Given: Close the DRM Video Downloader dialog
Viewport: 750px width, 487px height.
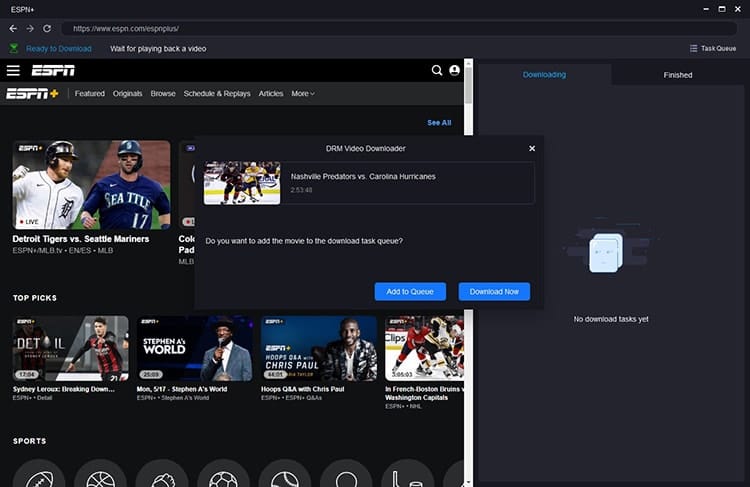Looking at the screenshot, I should [x=532, y=149].
